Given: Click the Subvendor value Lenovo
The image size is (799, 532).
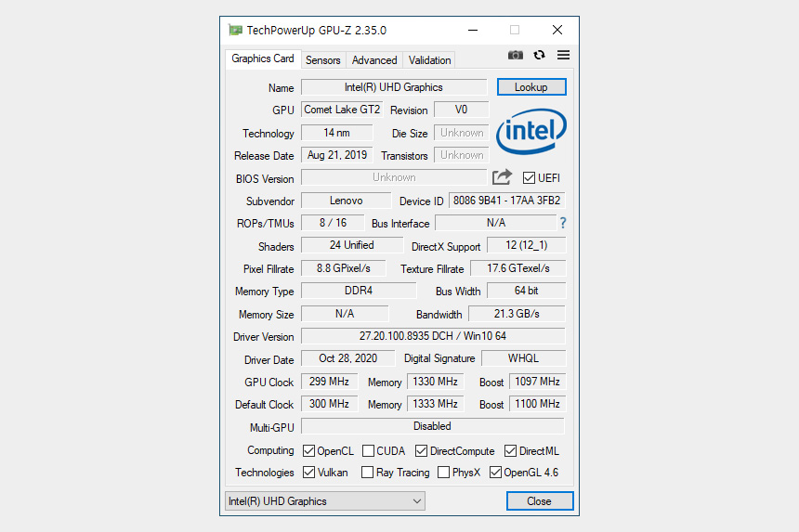Looking at the screenshot, I should [346, 201].
